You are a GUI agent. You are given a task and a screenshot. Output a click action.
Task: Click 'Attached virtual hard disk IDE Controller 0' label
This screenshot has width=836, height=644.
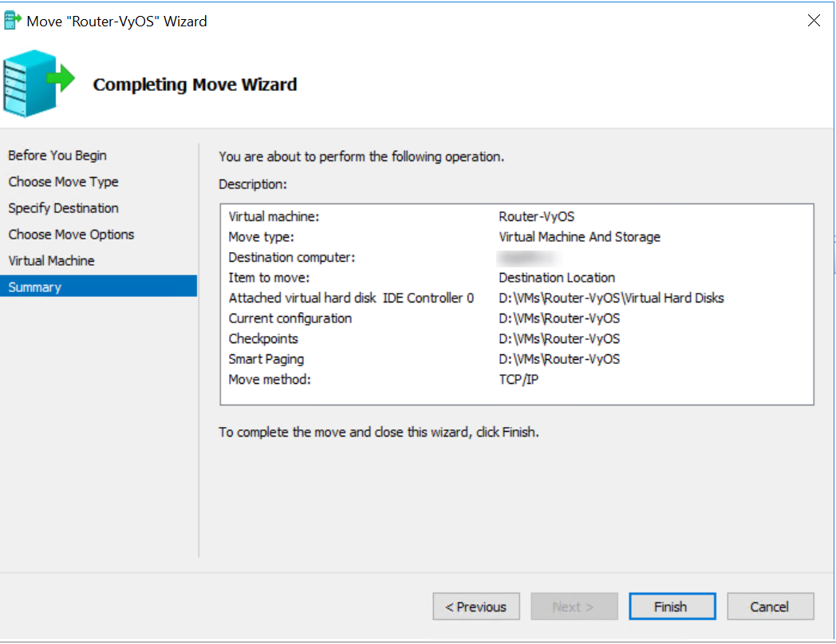click(x=351, y=298)
